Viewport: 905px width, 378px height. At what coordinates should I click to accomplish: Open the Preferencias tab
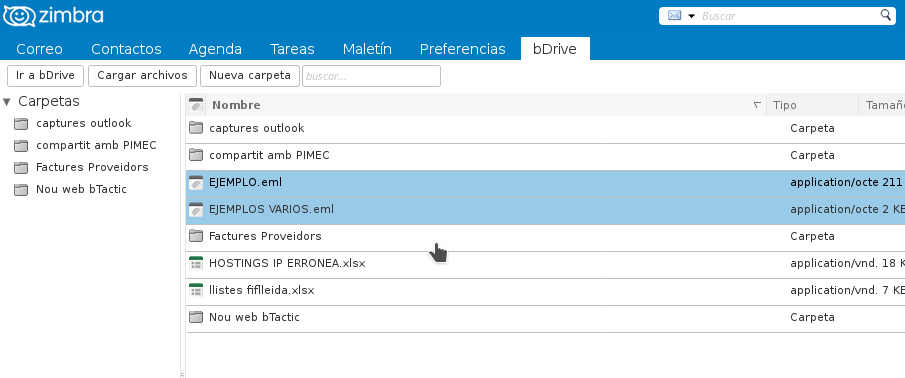462,49
